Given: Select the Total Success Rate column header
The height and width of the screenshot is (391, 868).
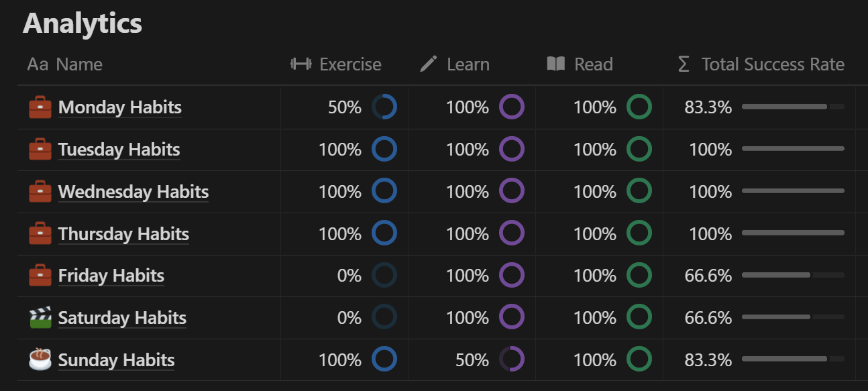Looking at the screenshot, I should pyautogui.click(x=761, y=64).
